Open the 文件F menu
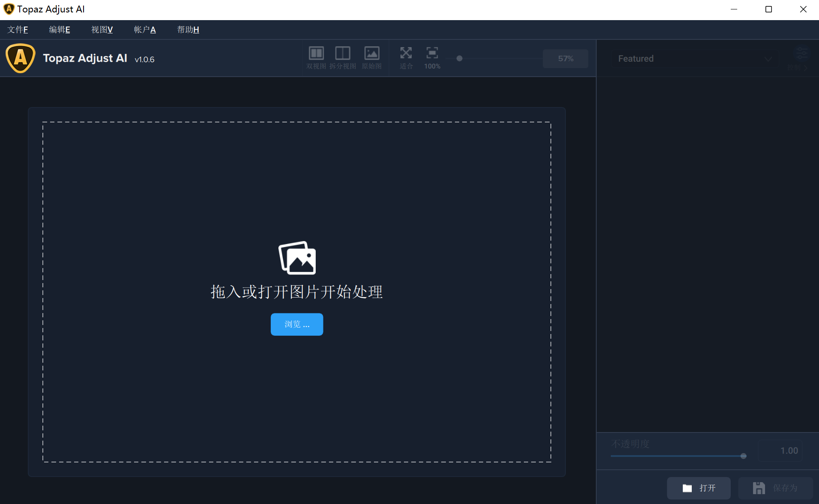Image resolution: width=819 pixels, height=504 pixels. coord(18,30)
